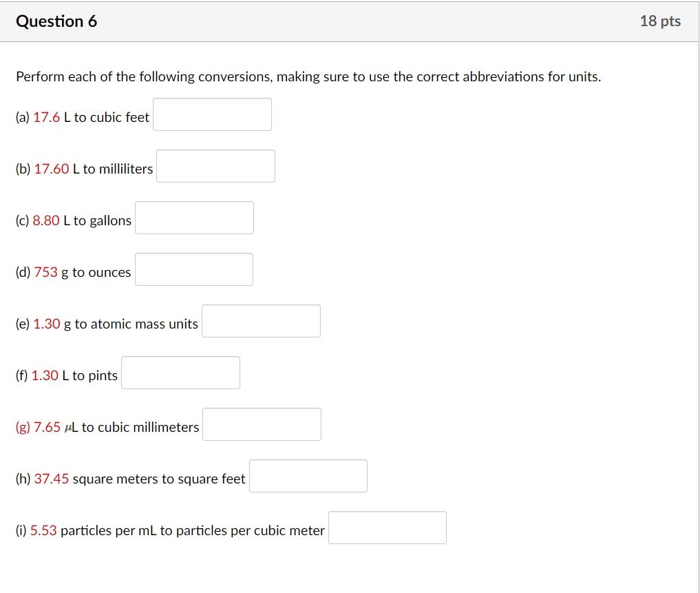
Task: Click the red 17.60 L in part (b)
Action: click(x=52, y=169)
